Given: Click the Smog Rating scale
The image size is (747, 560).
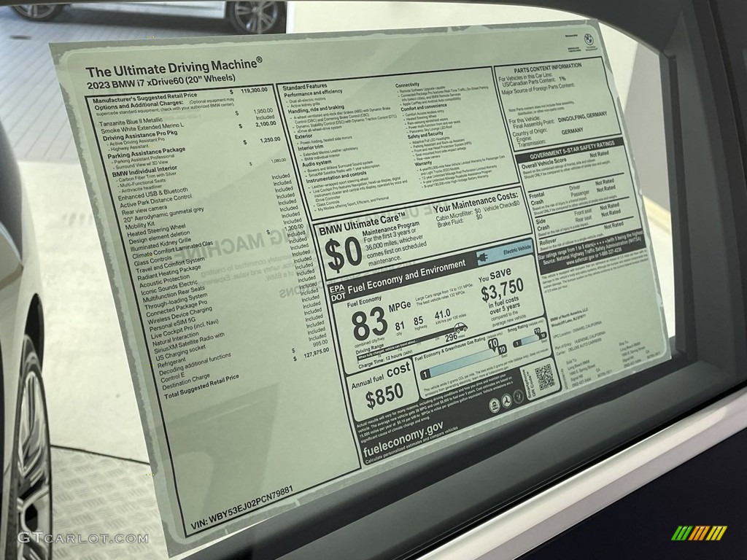Looking at the screenshot, I should 530,339.
